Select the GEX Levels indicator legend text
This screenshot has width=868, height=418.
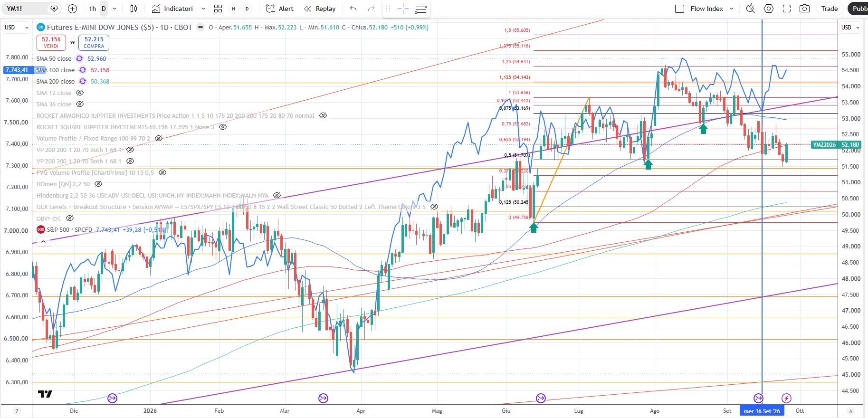click(231, 207)
